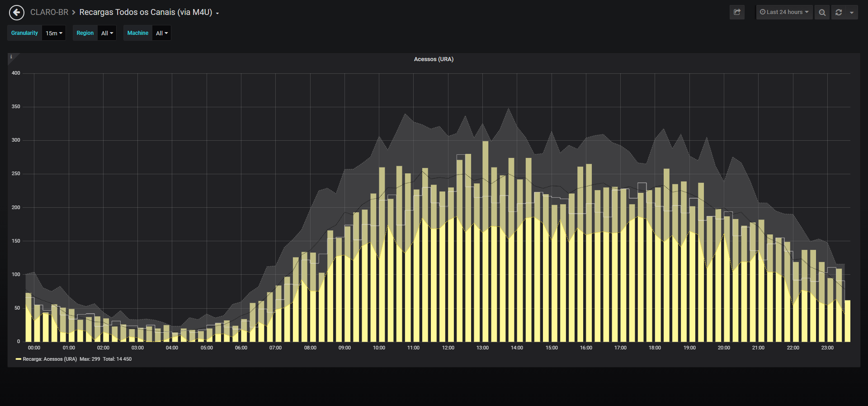Open the Acessos (URA) panel title menu
This screenshot has height=406, width=868.
(x=434, y=59)
